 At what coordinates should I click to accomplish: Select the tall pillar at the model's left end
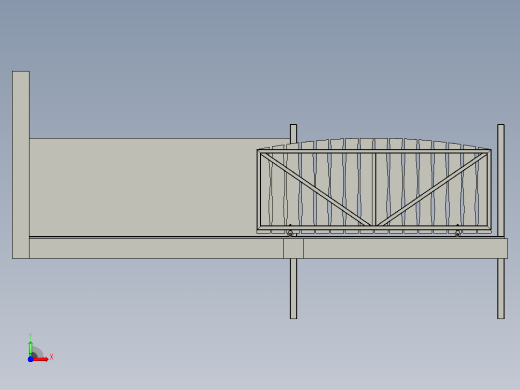click(x=21, y=165)
